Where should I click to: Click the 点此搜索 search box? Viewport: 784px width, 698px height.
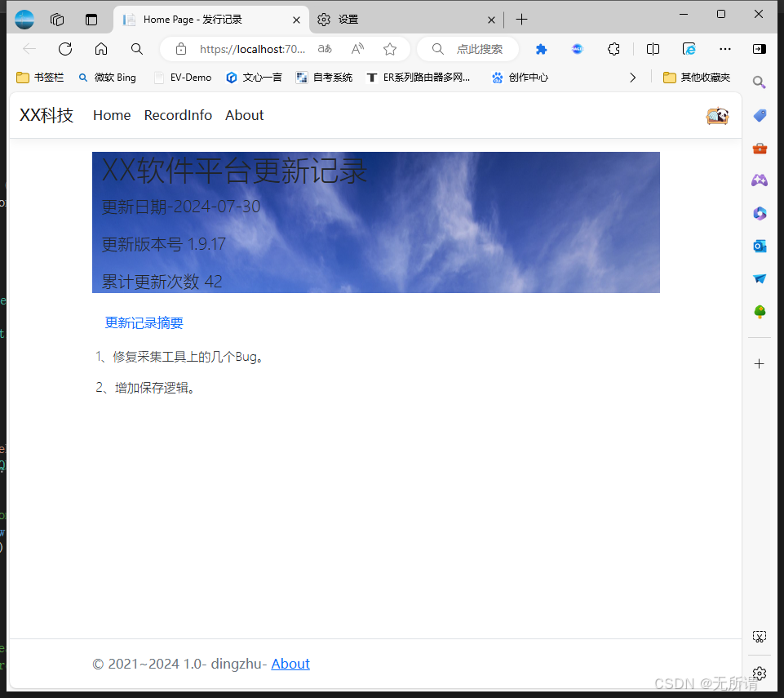point(468,49)
